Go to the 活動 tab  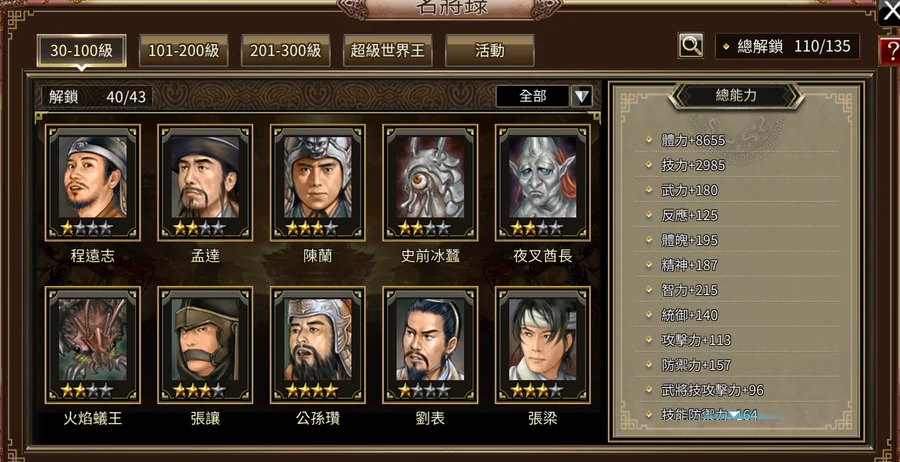click(490, 51)
